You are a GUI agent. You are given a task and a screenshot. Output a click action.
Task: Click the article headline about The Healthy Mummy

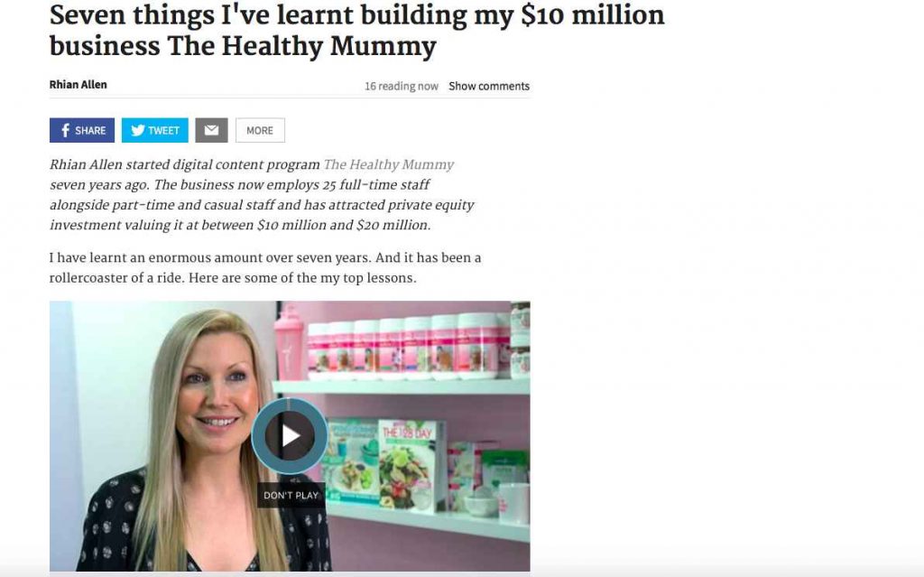[x=357, y=30]
